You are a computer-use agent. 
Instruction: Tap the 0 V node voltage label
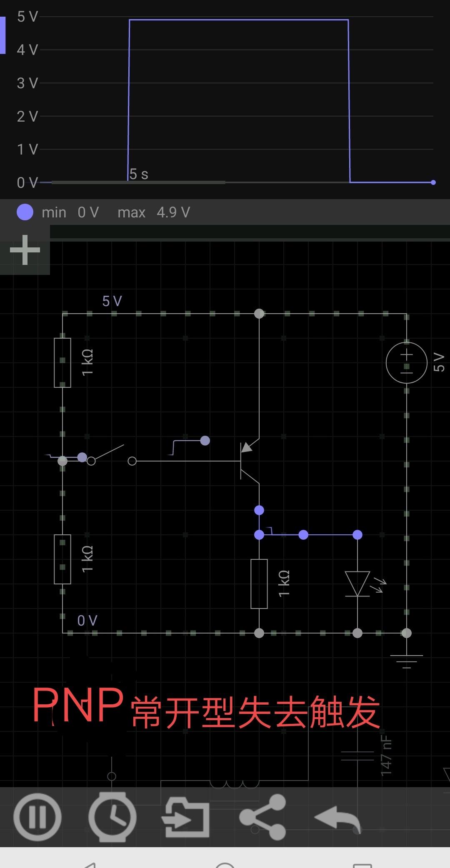click(87, 621)
